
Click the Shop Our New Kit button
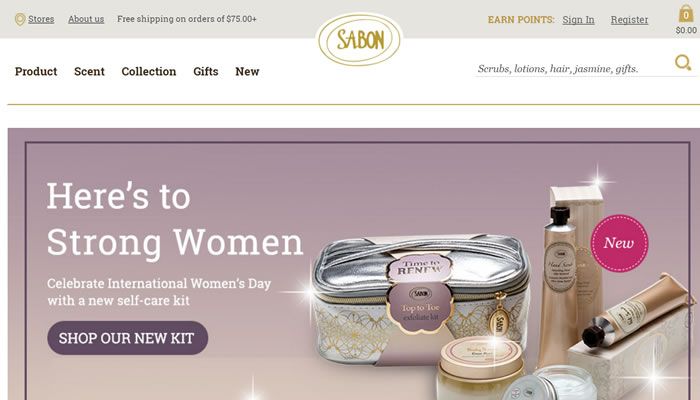[x=128, y=338]
